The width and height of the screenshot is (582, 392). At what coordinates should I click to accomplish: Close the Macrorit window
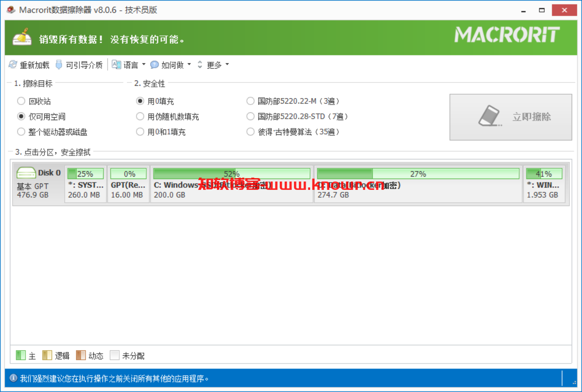click(564, 10)
